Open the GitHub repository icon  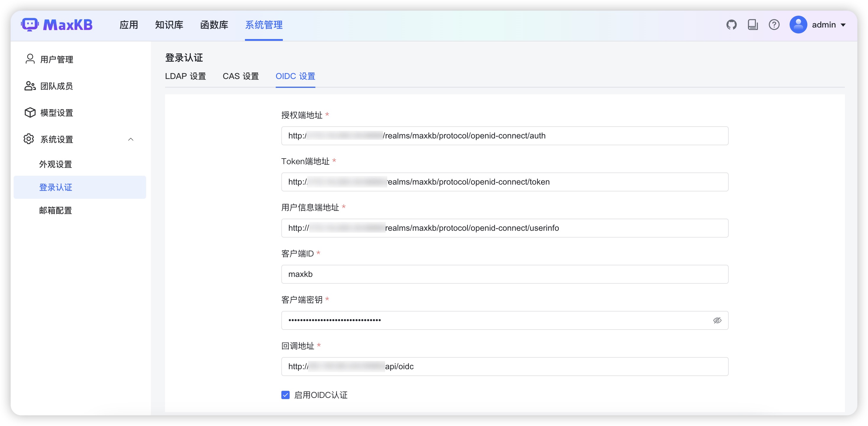(x=732, y=25)
